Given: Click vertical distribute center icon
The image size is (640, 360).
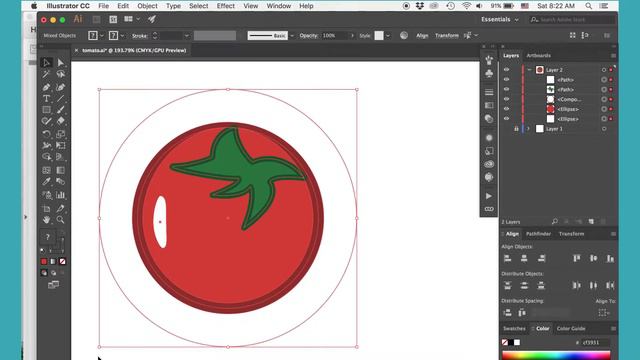Looking at the screenshot, I should (x=524, y=285).
